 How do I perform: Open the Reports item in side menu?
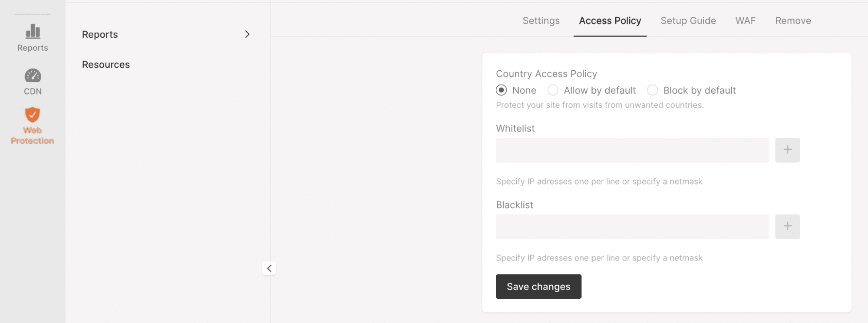[x=100, y=35]
